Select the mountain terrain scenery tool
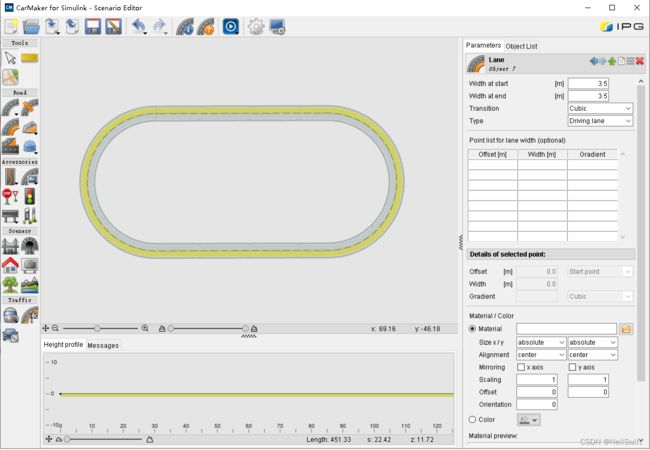 (x=30, y=285)
